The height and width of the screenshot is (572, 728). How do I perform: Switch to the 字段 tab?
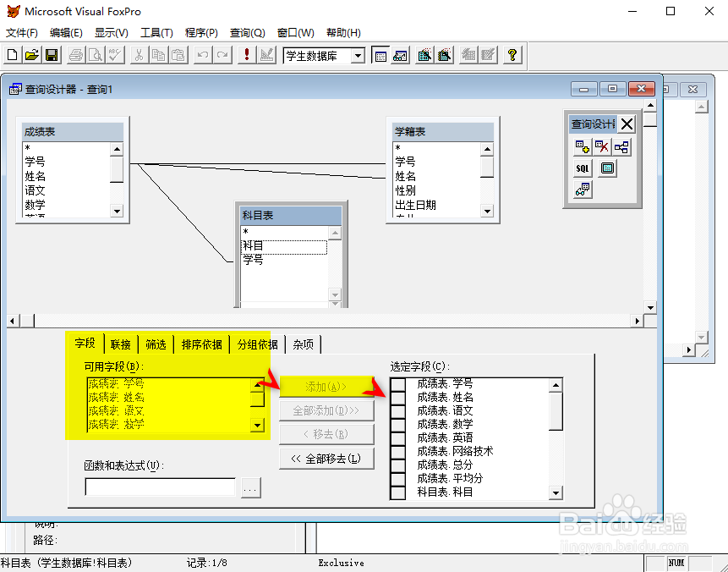[x=85, y=344]
